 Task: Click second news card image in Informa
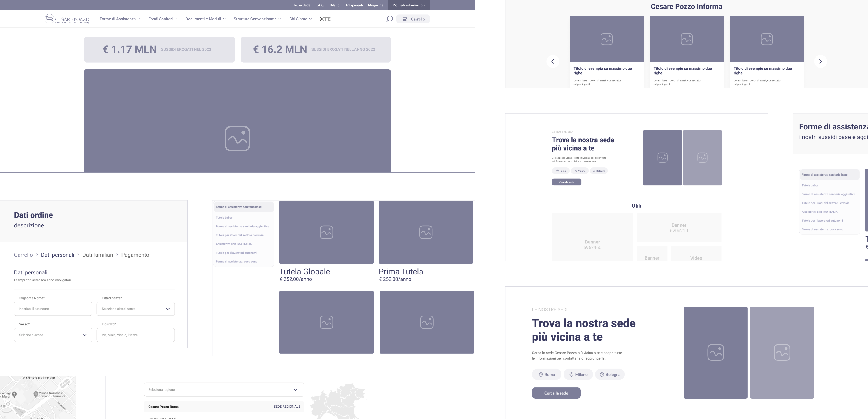[x=686, y=39]
